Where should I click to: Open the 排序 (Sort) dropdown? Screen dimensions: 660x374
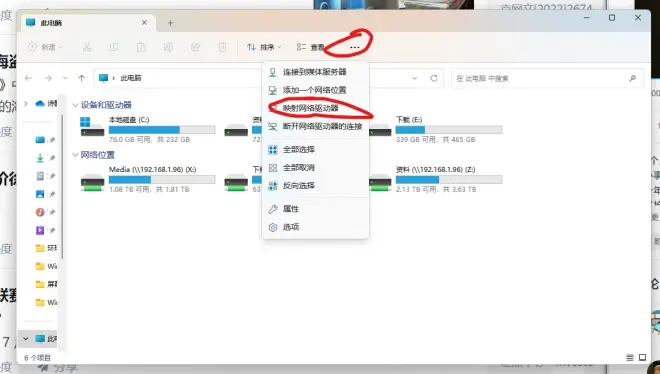pos(264,47)
